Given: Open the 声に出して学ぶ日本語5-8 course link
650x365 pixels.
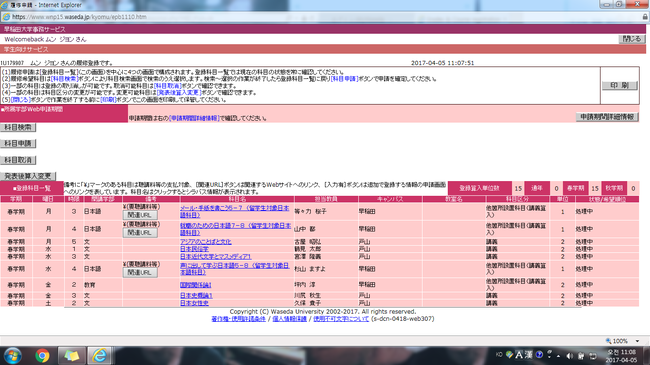Looking at the screenshot, I should (x=235, y=269).
